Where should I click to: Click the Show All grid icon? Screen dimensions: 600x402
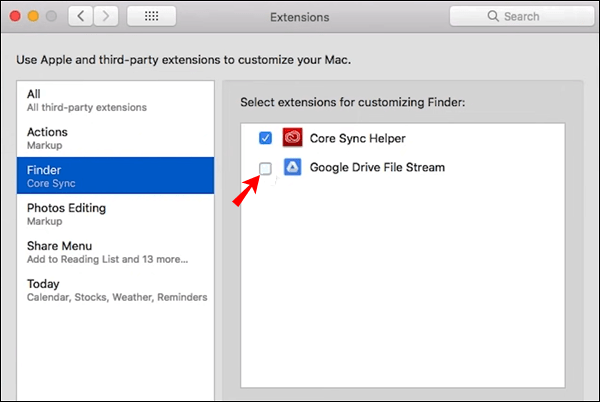[152, 17]
